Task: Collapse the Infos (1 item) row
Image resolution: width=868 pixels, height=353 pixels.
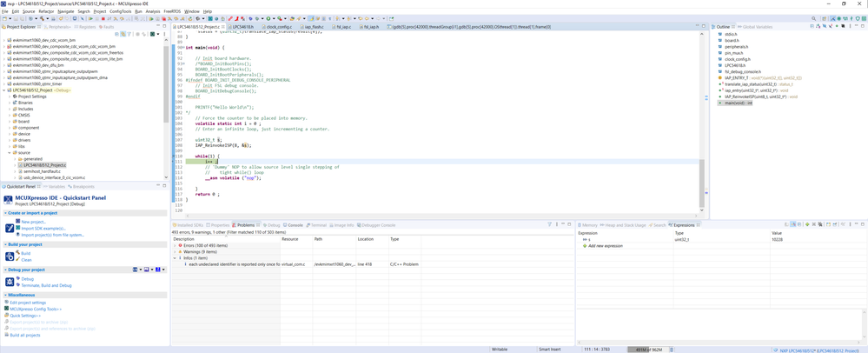Action: (175, 257)
